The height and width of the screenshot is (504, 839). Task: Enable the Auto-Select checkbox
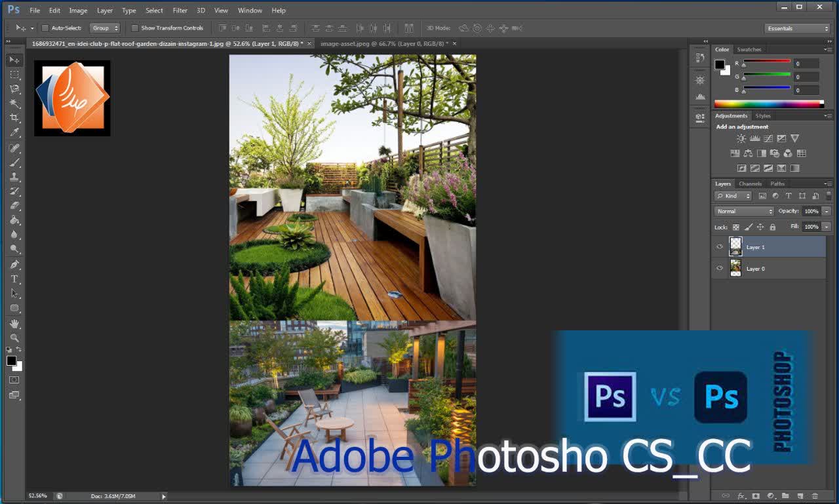coord(45,28)
